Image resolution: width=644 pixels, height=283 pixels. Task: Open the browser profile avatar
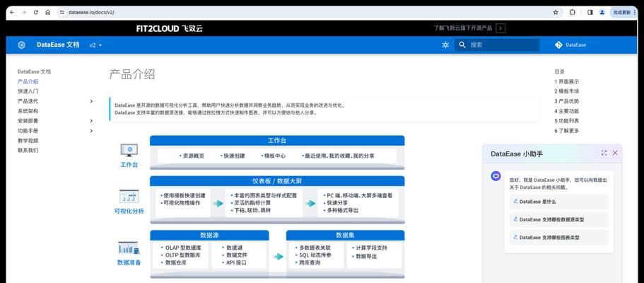[602, 12]
